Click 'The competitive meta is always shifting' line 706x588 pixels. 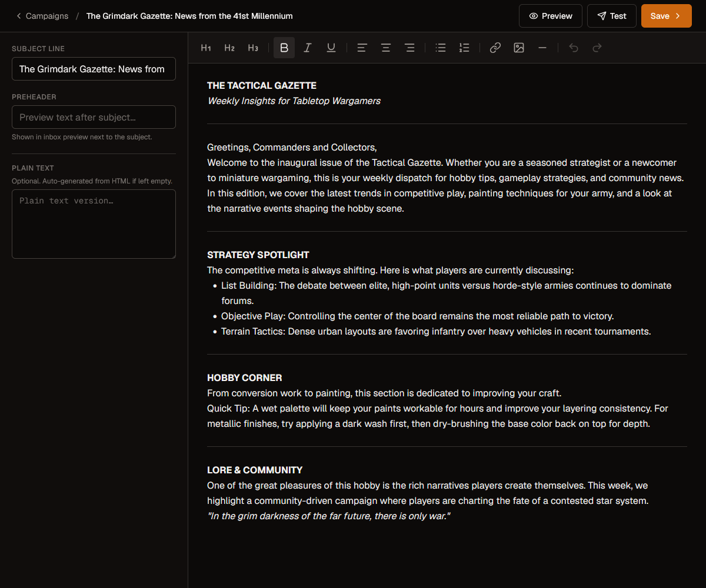(x=390, y=270)
